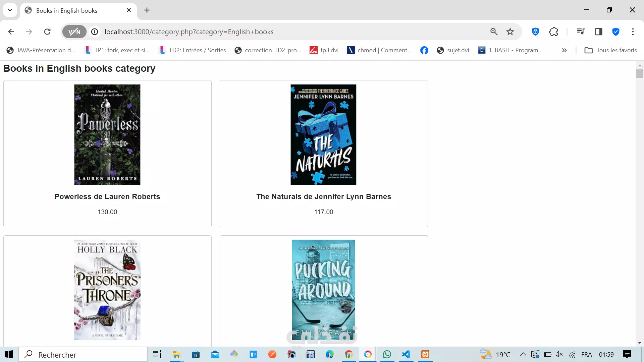Viewport: 644px width, 362px height.
Task: Open Visual Studio Code from taskbar
Action: click(x=406, y=355)
